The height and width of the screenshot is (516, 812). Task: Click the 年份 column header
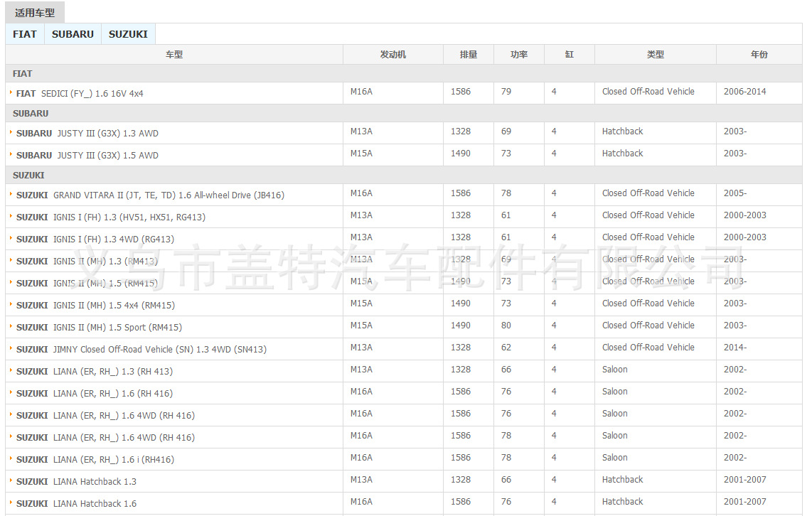pos(759,54)
